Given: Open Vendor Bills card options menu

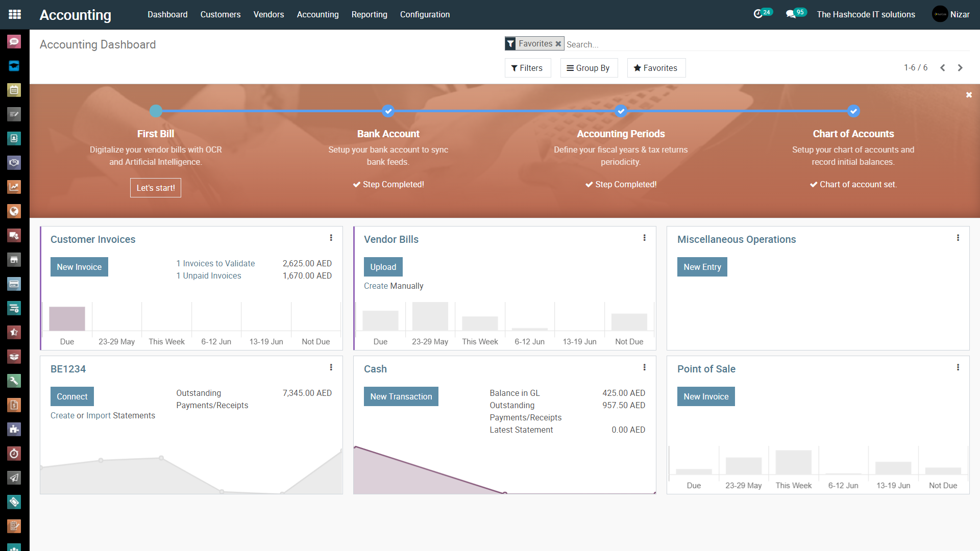Looking at the screenshot, I should [x=644, y=238].
